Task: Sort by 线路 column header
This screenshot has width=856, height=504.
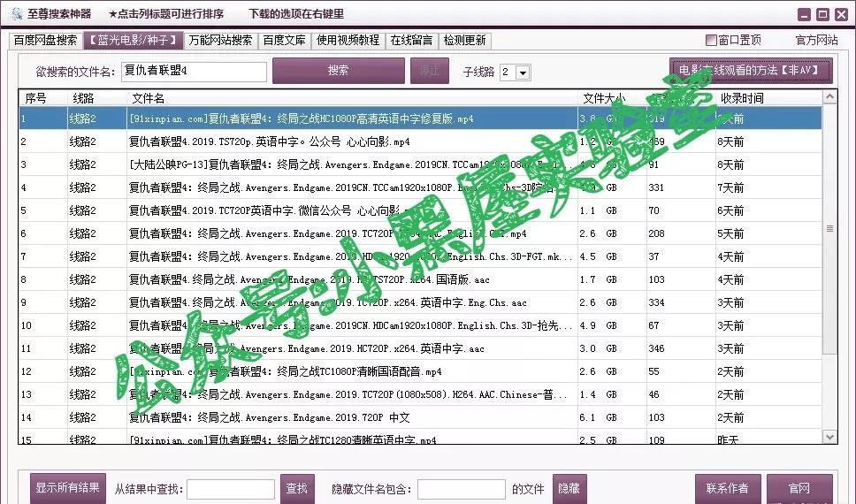Action: click(96, 98)
